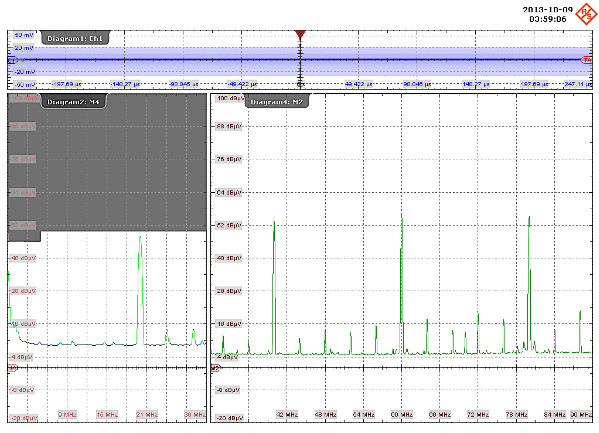Click the 32 MHz axis label in Diagram4
The width and height of the screenshot is (599, 433).
[287, 414]
